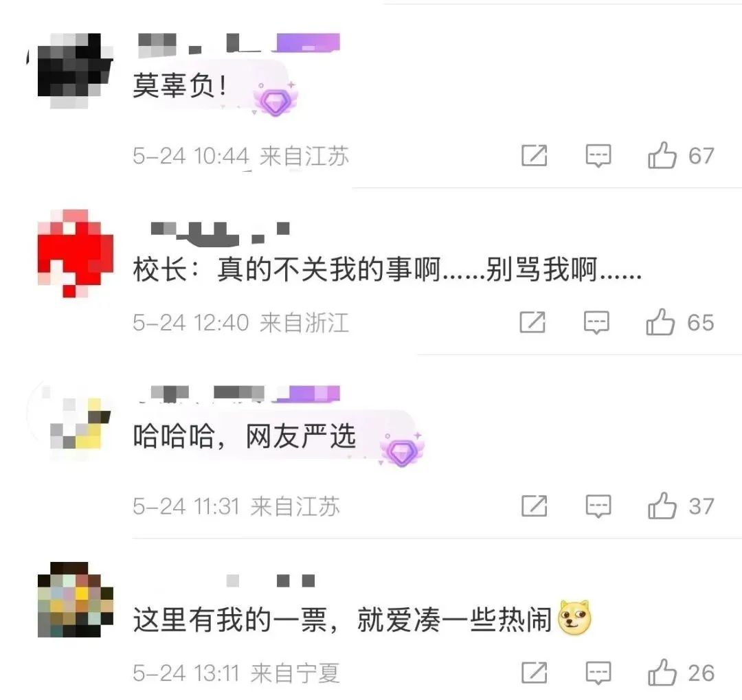Image resolution: width=742 pixels, height=700 pixels.
Task: Open the red pixelated avatar profile
Action: [76, 253]
